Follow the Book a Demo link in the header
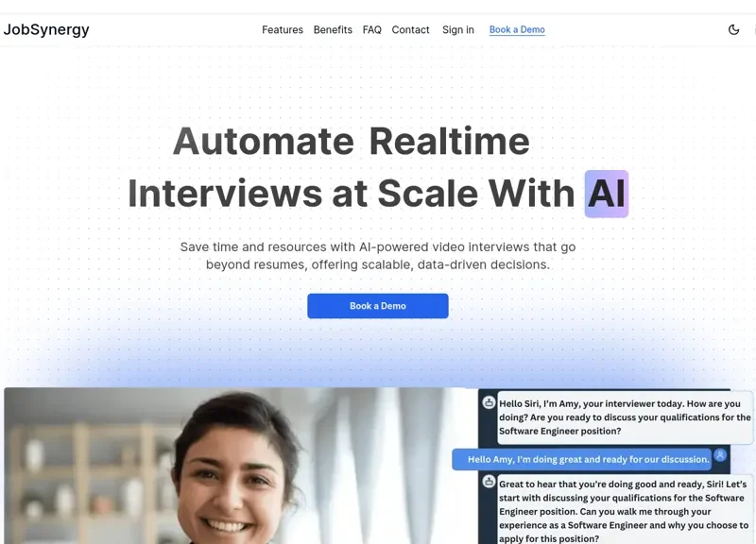Viewport: 756px width, 544px height. [517, 30]
